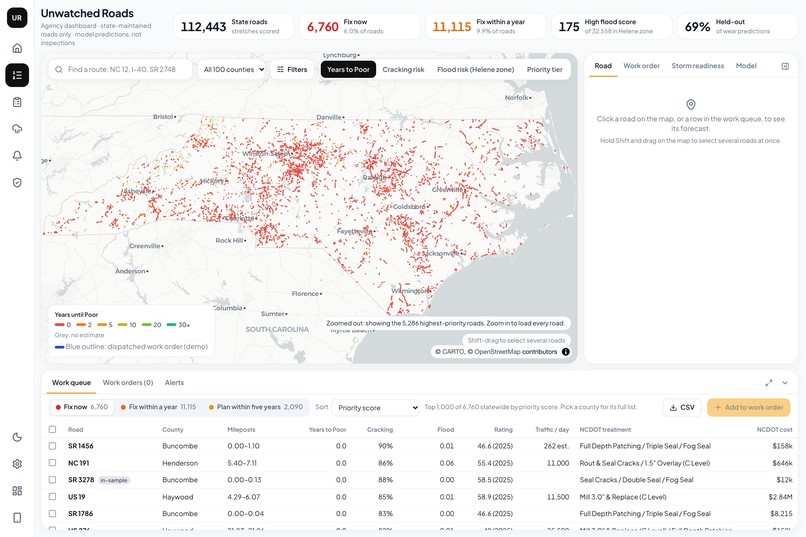The image size is (806, 537).
Task: Open the Storm readiness tab
Action: [x=698, y=66]
